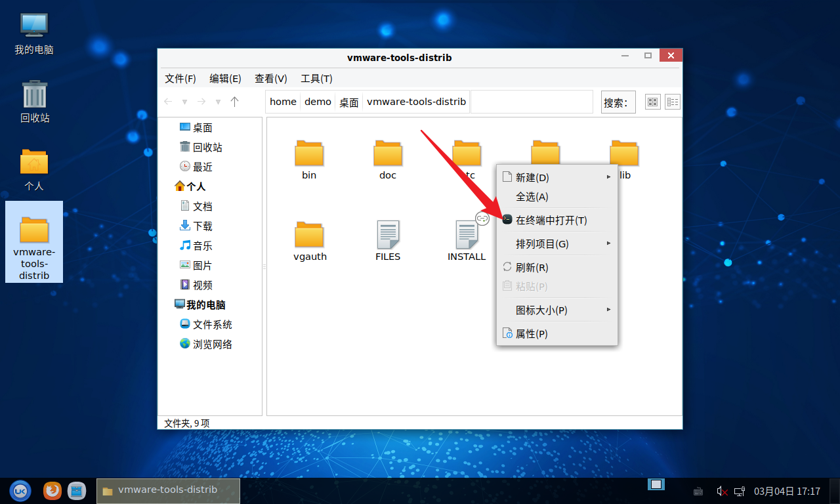This screenshot has height=504, width=840.
Task: Select the vgauth folder
Action: tap(310, 241)
